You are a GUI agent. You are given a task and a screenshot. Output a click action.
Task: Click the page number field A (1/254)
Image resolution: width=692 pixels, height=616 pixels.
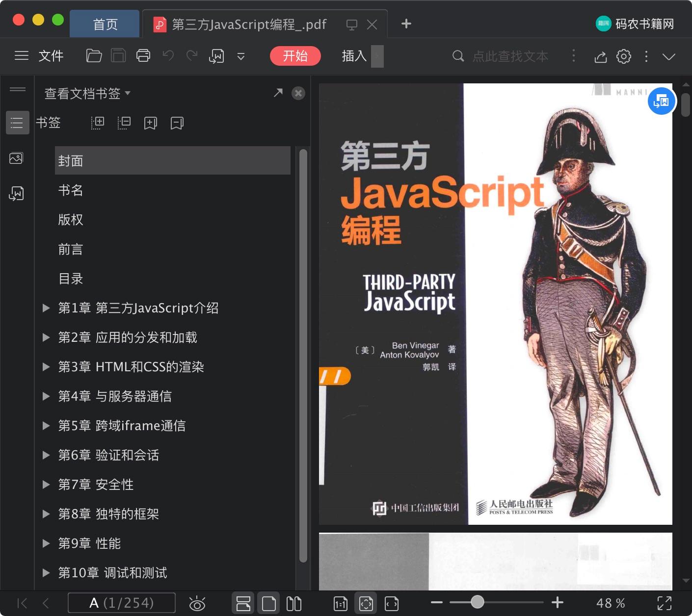coord(121,603)
